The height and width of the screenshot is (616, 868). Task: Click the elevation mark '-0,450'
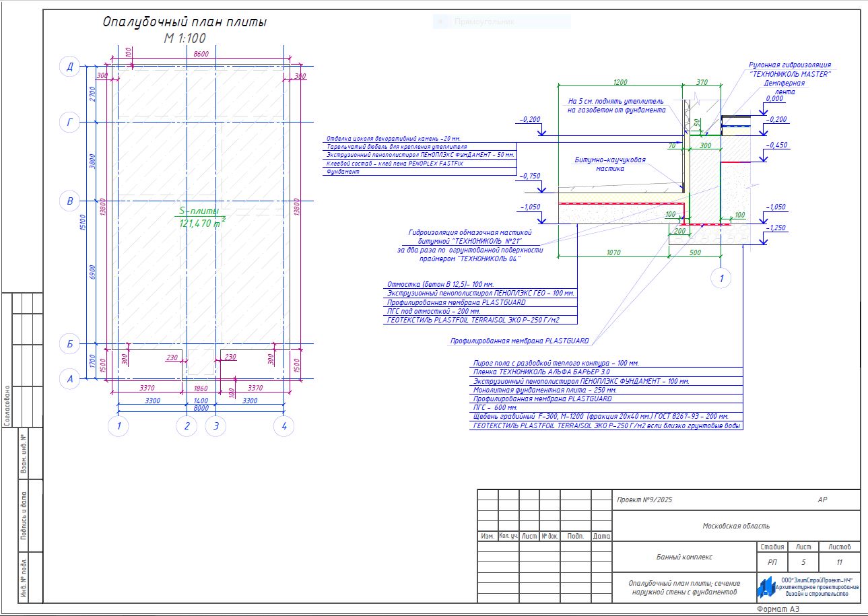tap(776, 145)
